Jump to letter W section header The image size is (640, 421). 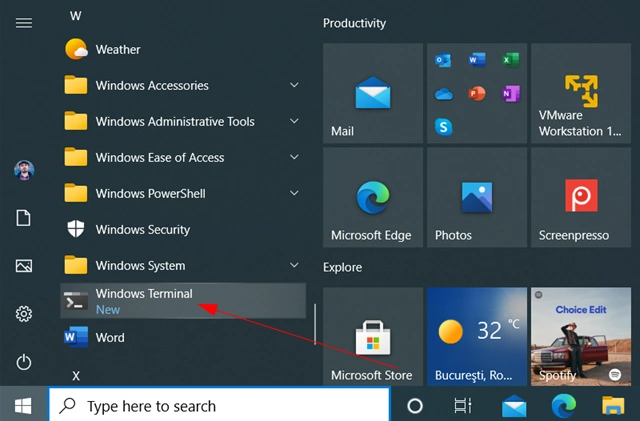click(x=76, y=16)
